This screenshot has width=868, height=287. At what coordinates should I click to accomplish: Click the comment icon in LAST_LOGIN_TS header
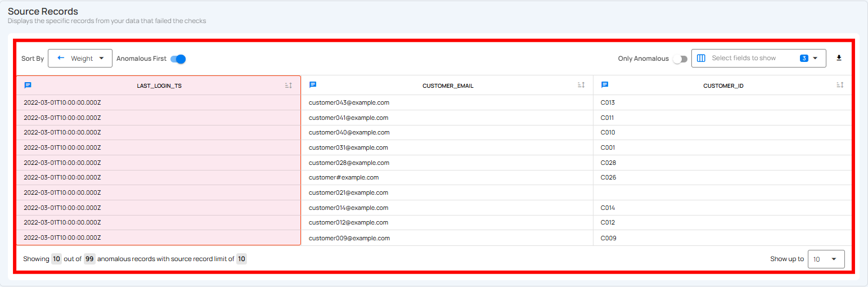(28, 85)
